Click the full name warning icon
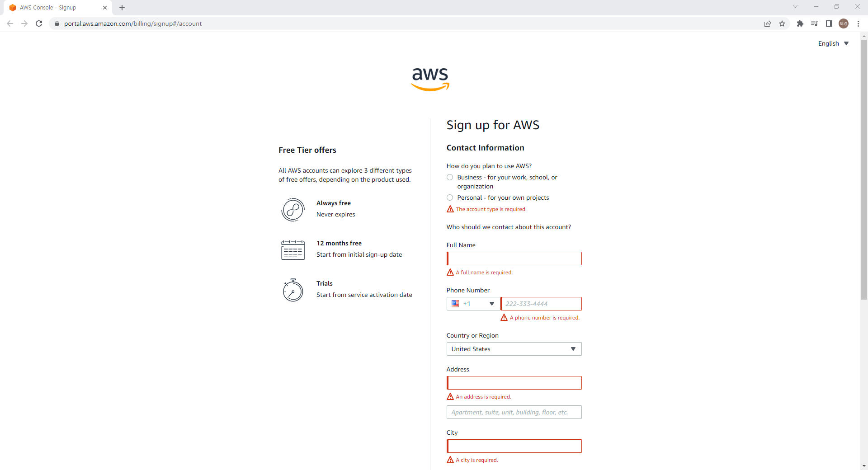Image resolution: width=868 pixels, height=470 pixels. (450, 273)
